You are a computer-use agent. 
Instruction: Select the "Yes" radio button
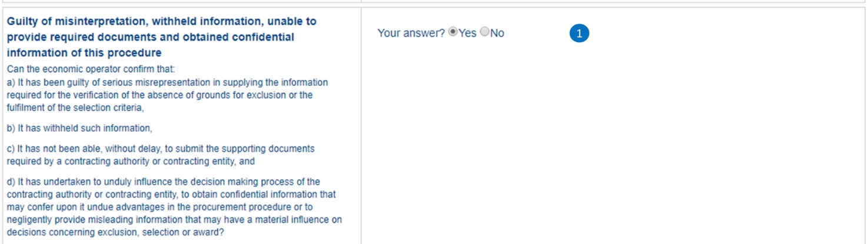click(453, 32)
